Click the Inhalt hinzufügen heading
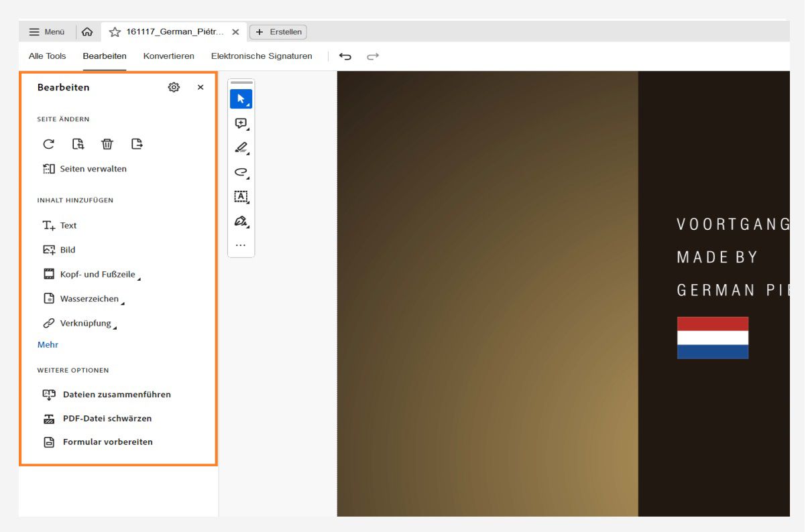Viewport: 806px width, 532px height. point(75,200)
